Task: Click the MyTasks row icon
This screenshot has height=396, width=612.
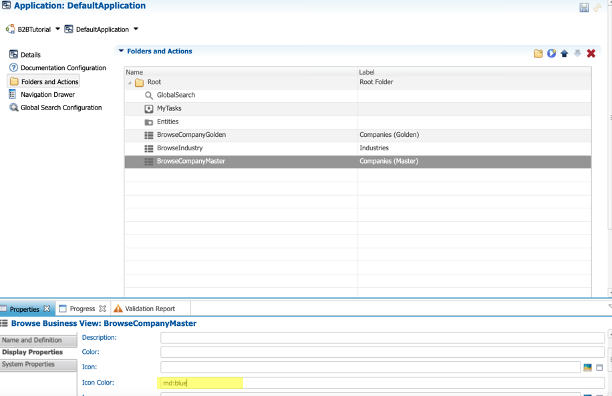Action: pyautogui.click(x=149, y=109)
